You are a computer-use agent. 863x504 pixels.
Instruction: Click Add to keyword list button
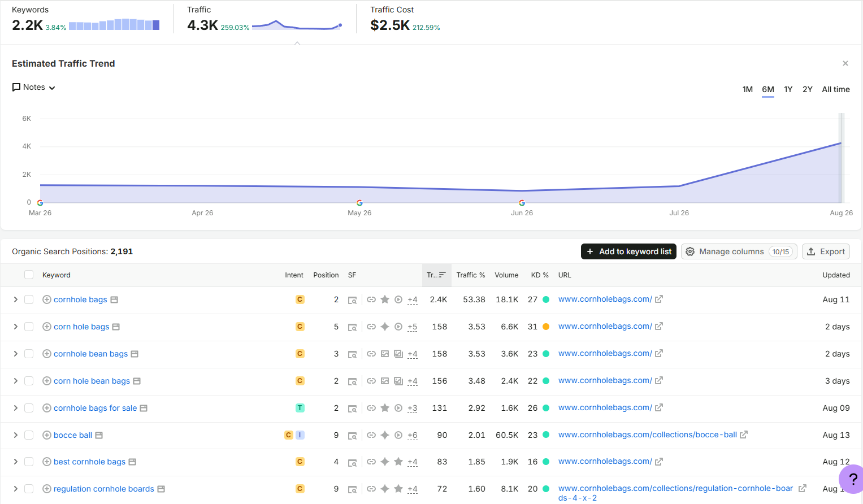pyautogui.click(x=628, y=251)
